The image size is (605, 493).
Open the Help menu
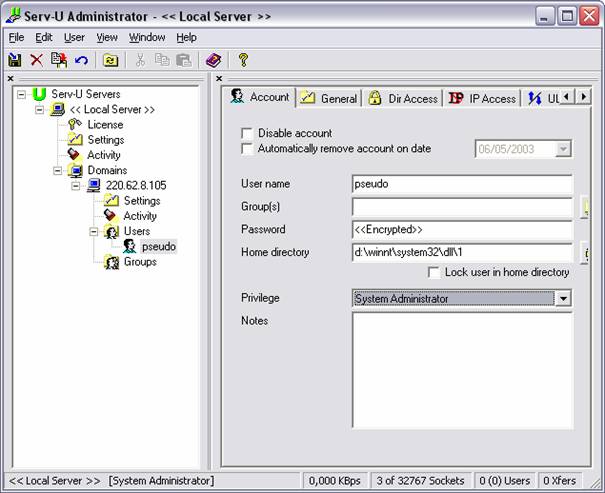tap(187, 37)
